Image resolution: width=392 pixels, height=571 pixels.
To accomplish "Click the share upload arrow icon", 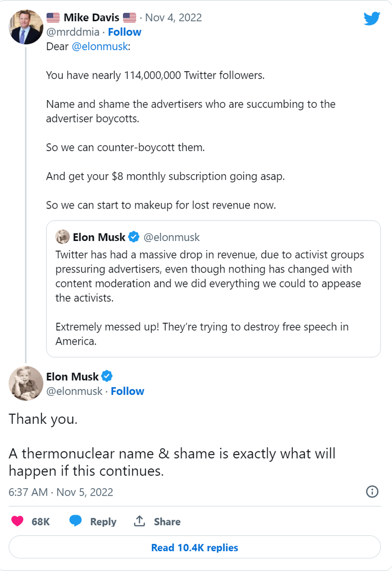I will coord(139,521).
